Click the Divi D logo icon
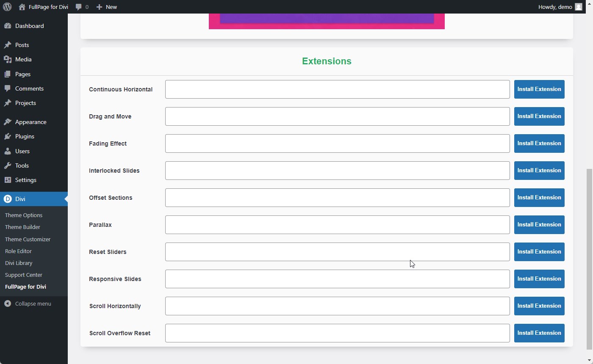Screen dimensions: 593x364 [8, 199]
